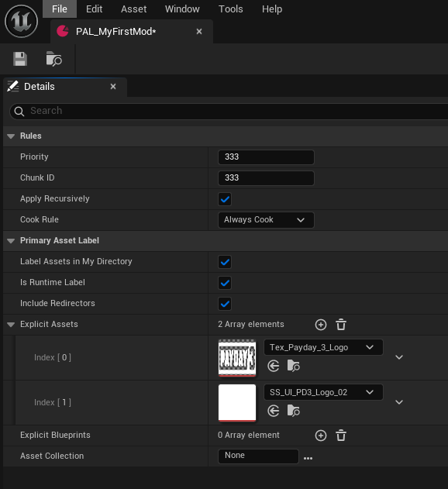Collapse the Primary Asset Label section
The image size is (448, 489).
coord(11,241)
